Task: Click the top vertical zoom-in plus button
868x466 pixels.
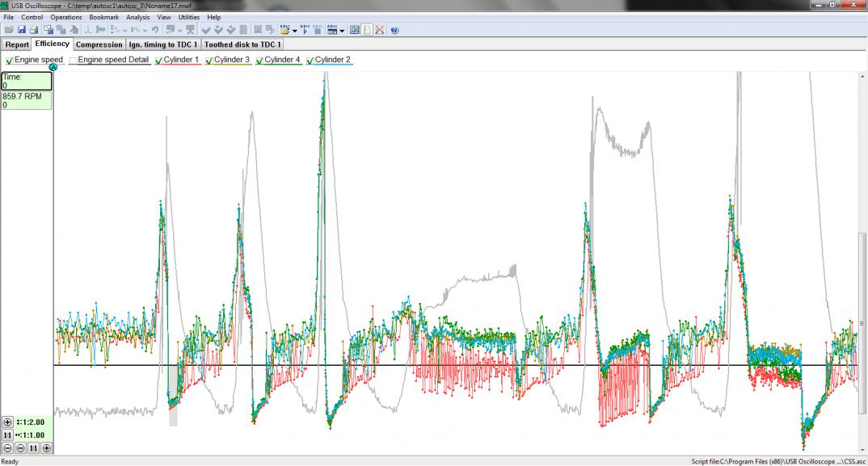Action: click(x=8, y=422)
